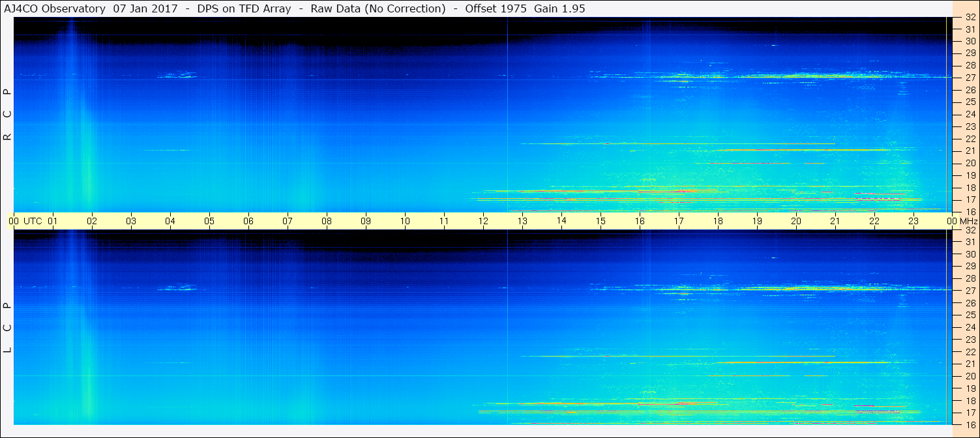
Task: Select hour 18 on the UTC time axis
Action: pyautogui.click(x=718, y=221)
